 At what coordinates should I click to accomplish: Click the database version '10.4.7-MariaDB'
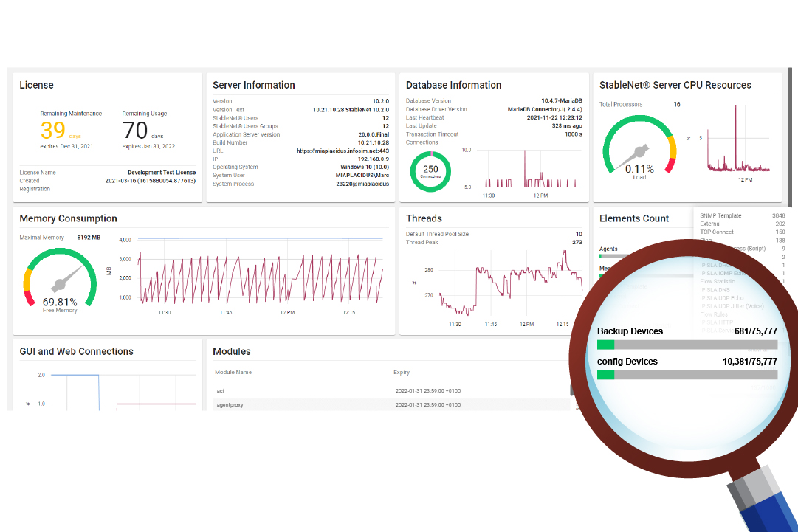point(561,100)
